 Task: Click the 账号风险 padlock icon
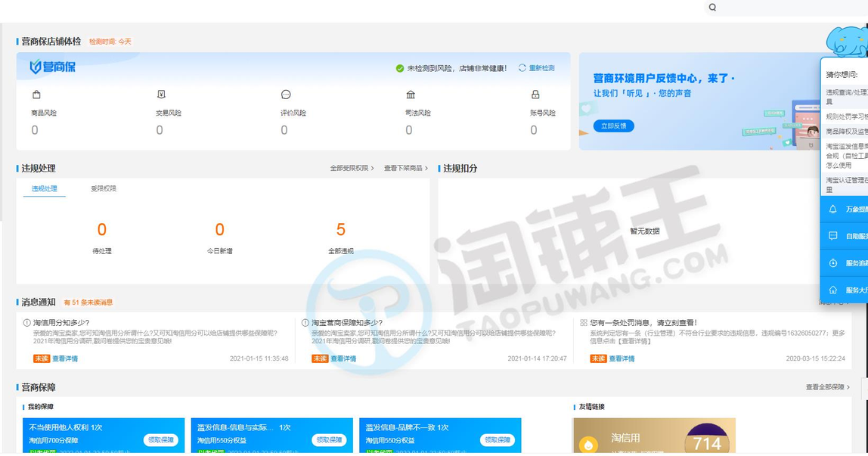[535, 95]
